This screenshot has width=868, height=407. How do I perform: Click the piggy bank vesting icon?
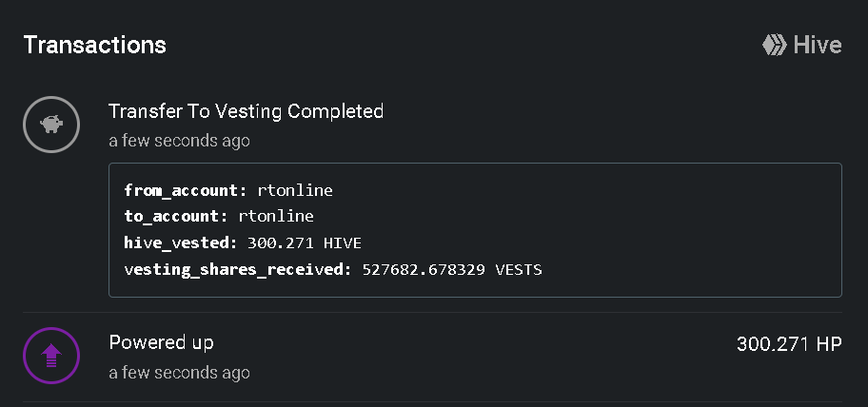(x=51, y=125)
